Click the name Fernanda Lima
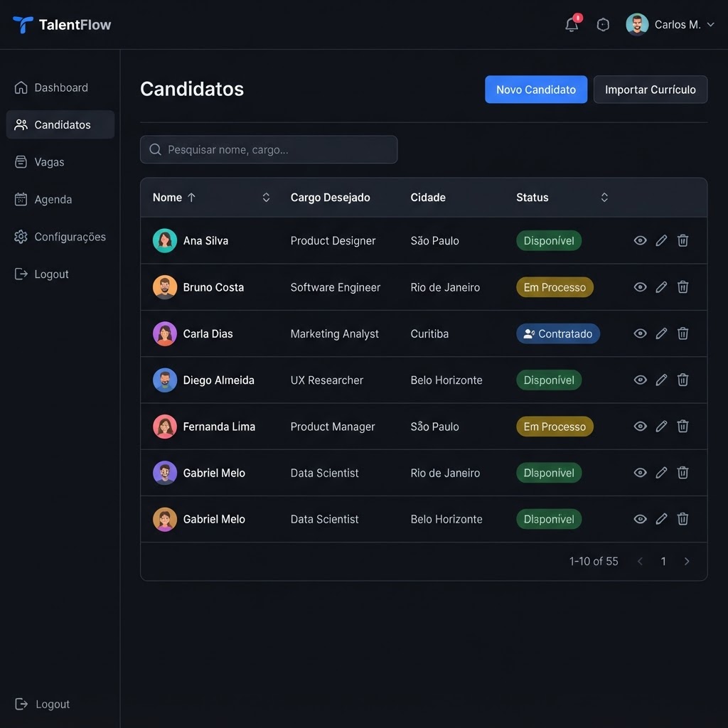Viewport: 728px width, 728px height. [219, 427]
